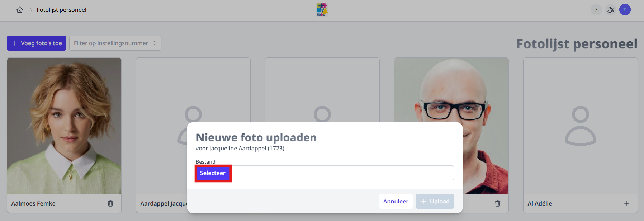The width and height of the screenshot is (644, 221).
Task: Cancel the upload with Annuleer
Action: pos(396,201)
